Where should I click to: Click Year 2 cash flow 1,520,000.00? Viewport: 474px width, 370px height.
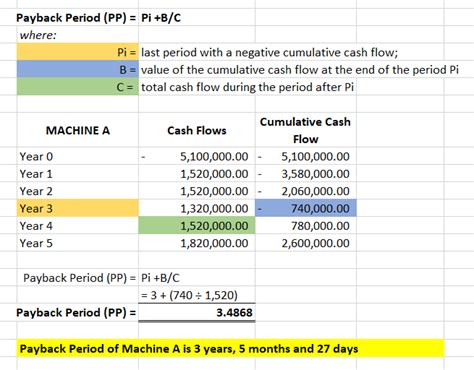(197, 191)
